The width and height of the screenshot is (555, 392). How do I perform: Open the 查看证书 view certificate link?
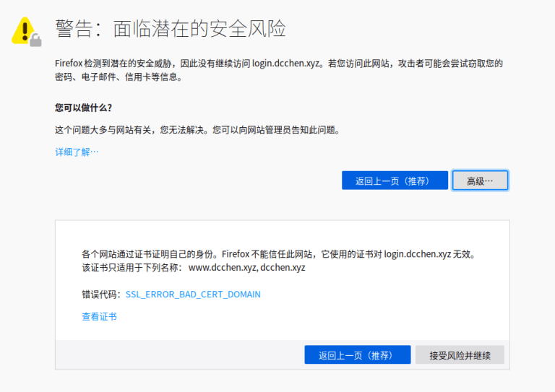tap(99, 316)
